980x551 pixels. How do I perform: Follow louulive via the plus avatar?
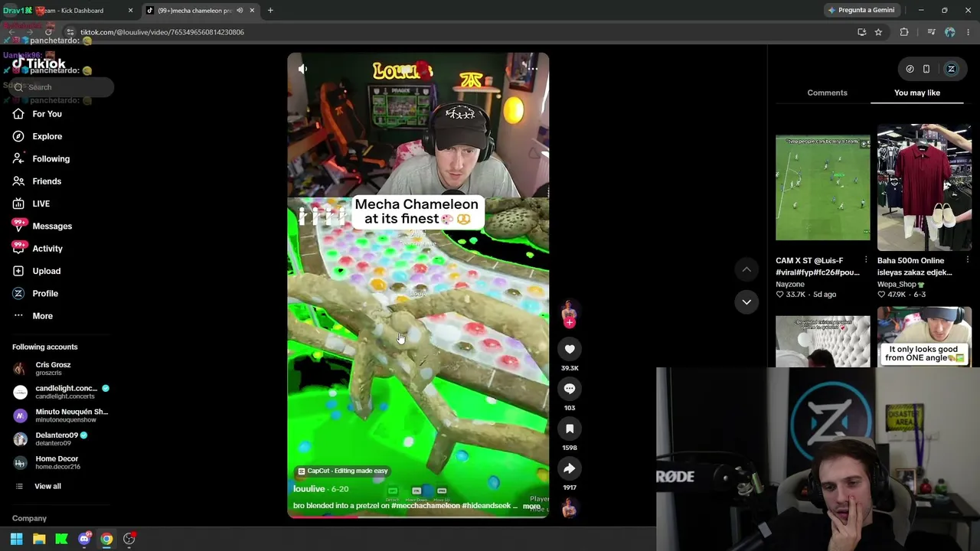click(x=570, y=322)
